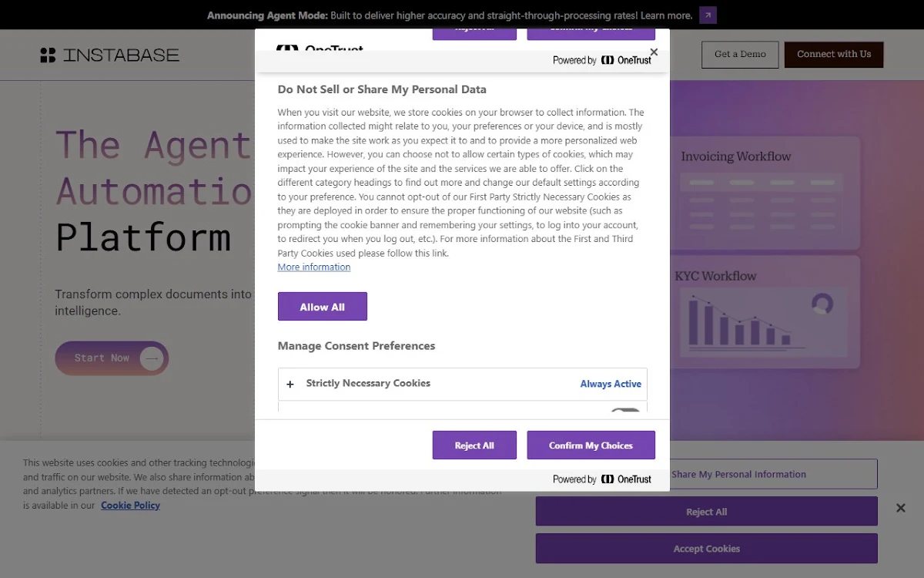
Task: Close the OneTrust preference dialog
Action: coord(654,52)
